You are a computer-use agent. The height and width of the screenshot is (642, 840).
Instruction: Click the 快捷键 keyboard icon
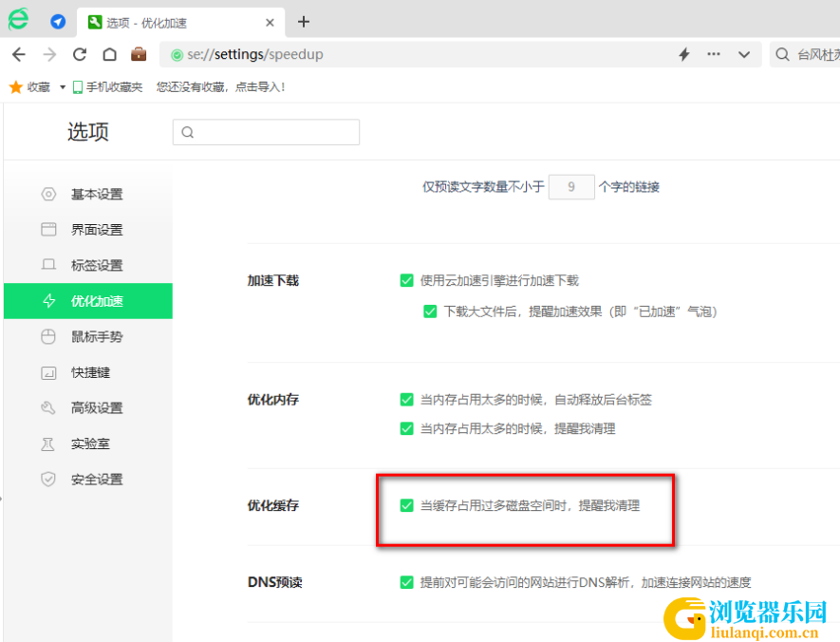(48, 372)
